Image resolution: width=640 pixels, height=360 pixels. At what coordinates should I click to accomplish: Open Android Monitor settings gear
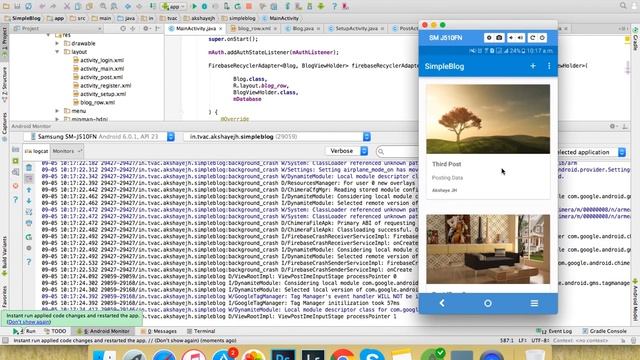click(613, 126)
